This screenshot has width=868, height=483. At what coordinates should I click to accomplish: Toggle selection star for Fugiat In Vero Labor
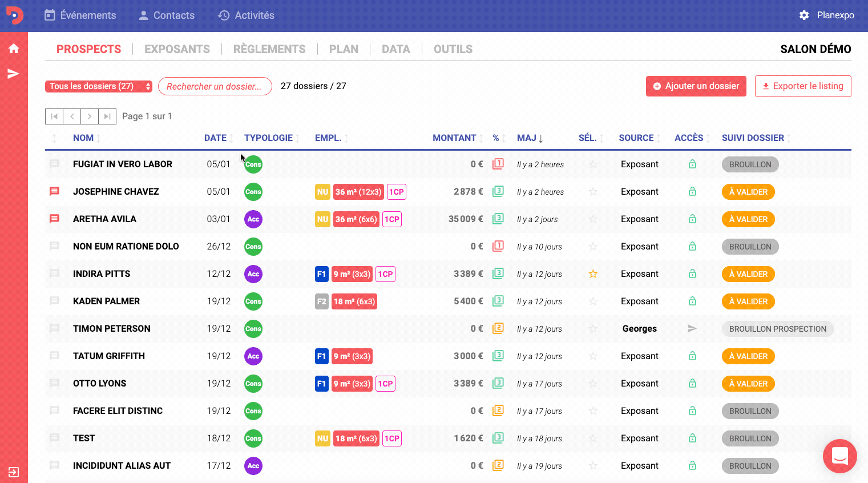tap(593, 164)
